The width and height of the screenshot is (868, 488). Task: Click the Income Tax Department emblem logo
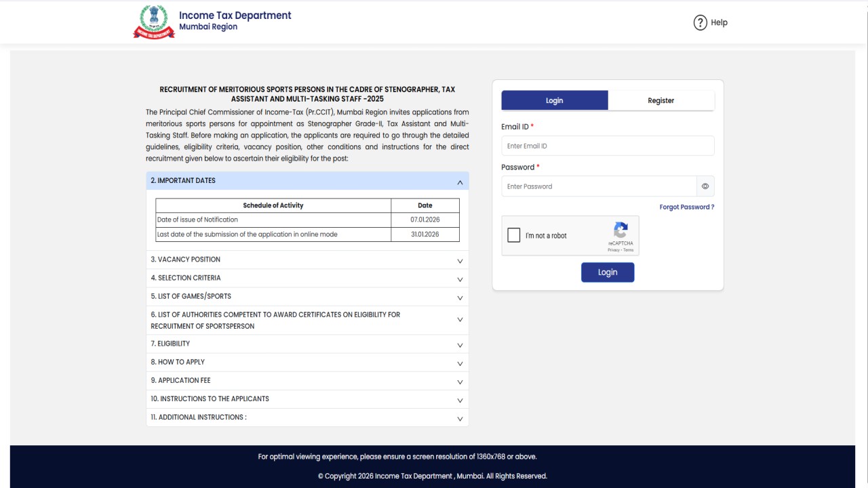click(154, 21)
